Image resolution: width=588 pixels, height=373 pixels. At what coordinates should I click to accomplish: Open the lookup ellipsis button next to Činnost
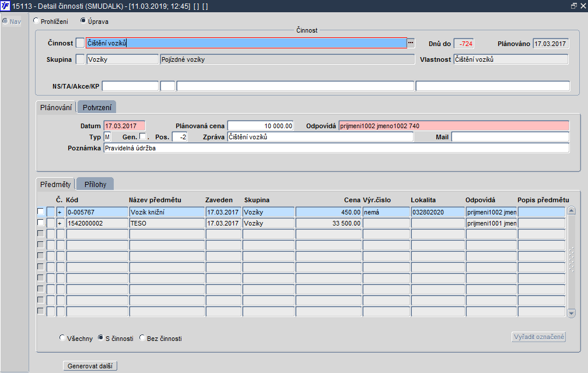click(411, 43)
